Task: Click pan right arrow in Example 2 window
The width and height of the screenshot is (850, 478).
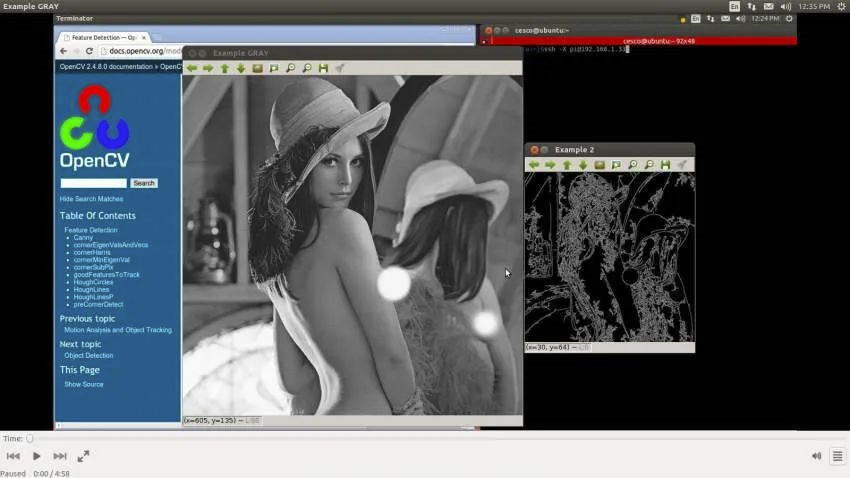Action: 550,165
